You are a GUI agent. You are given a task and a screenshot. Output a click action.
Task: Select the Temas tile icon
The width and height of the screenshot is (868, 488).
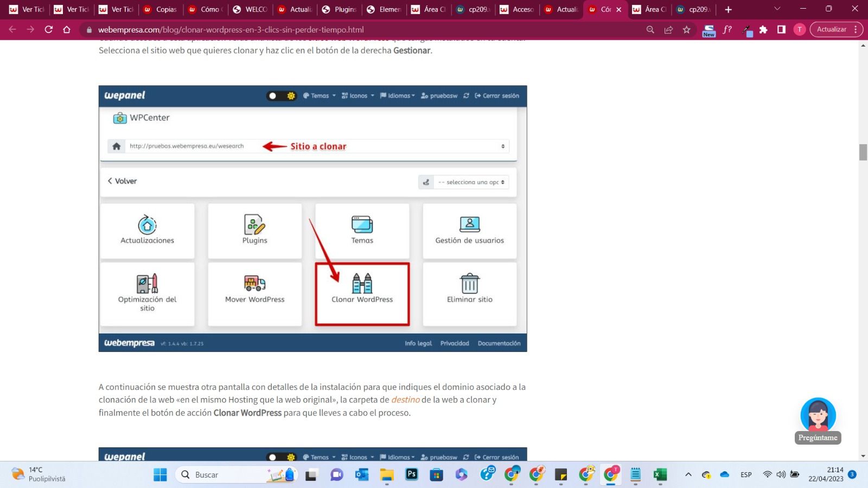coord(362,224)
